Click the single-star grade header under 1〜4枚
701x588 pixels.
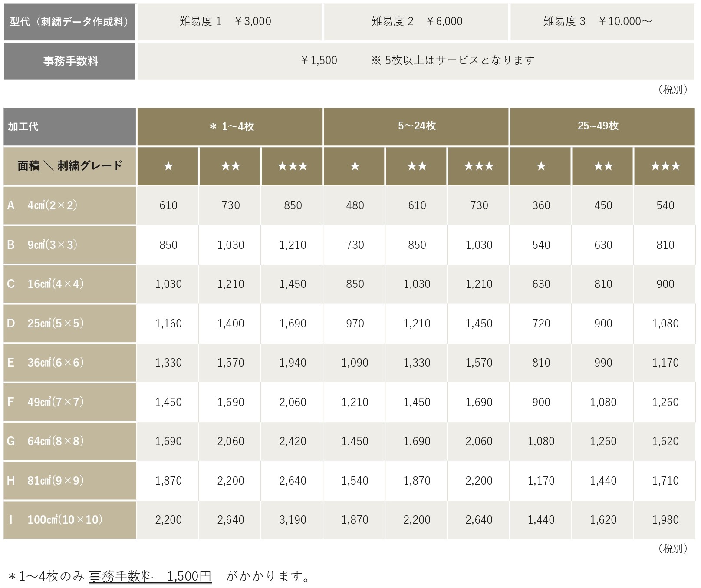click(168, 166)
